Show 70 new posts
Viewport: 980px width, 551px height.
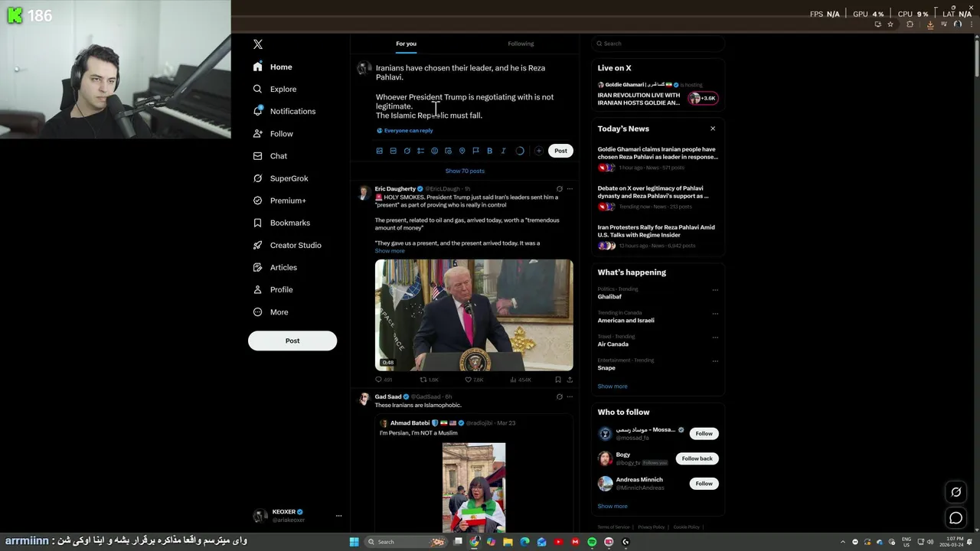(x=465, y=171)
